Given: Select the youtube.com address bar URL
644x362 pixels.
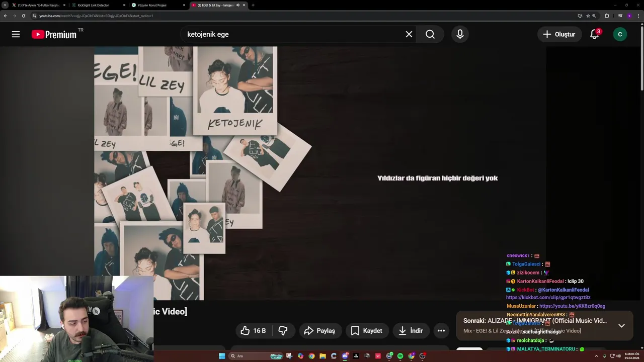Looking at the screenshot, I should tap(96, 16).
